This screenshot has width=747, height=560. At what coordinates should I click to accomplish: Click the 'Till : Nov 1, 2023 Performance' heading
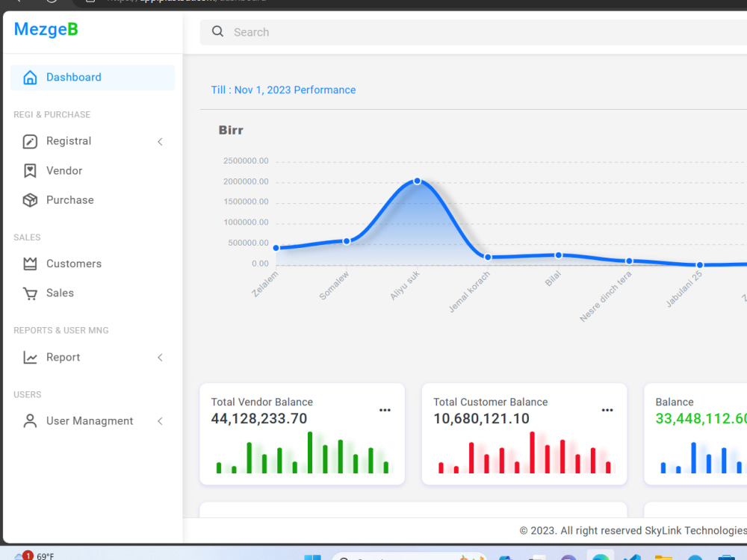coord(283,90)
